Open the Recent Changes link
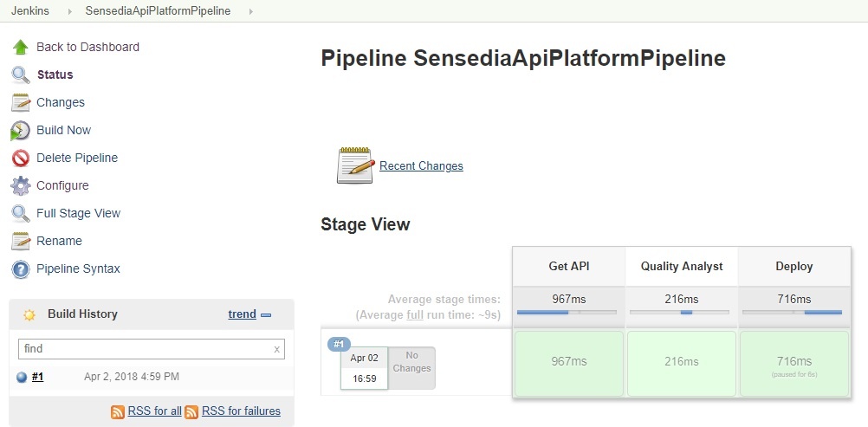 [421, 166]
